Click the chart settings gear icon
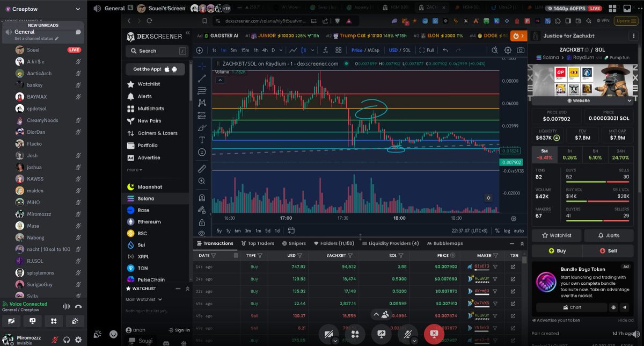 pos(508,50)
